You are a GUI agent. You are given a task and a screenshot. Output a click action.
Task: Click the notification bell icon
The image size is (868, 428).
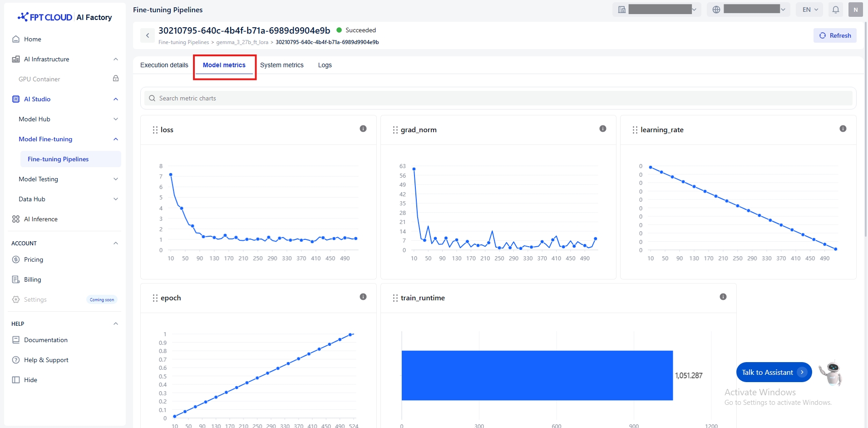(x=835, y=10)
